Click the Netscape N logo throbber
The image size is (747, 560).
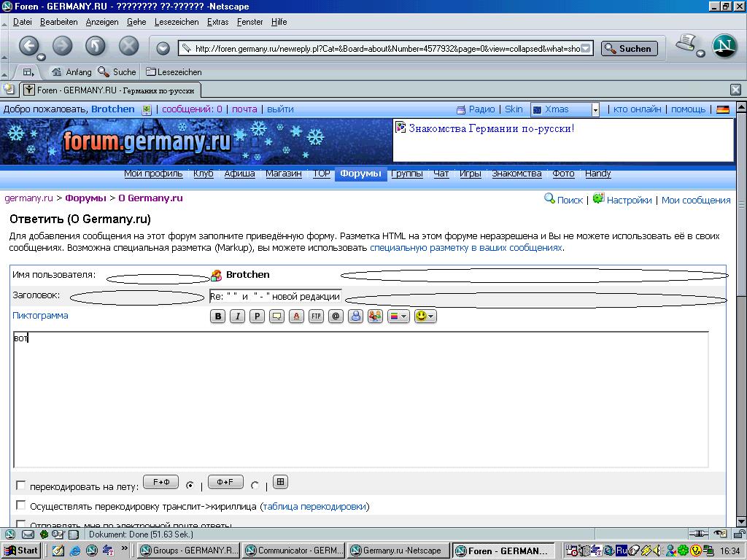(x=724, y=46)
